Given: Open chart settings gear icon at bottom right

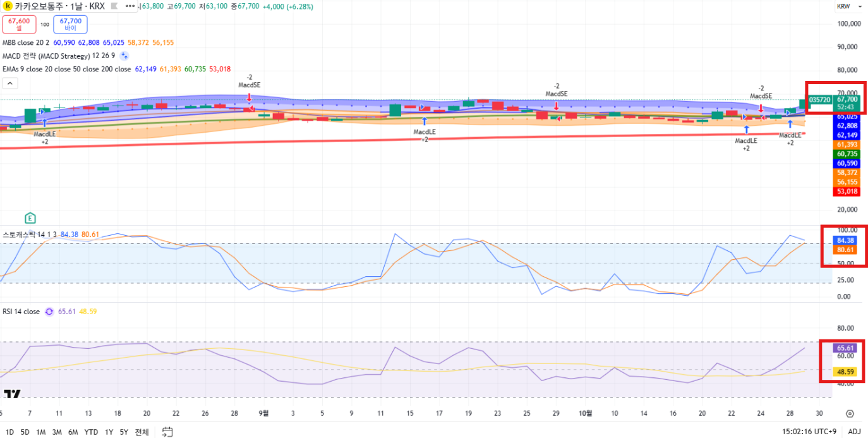Looking at the screenshot, I should [850, 414].
